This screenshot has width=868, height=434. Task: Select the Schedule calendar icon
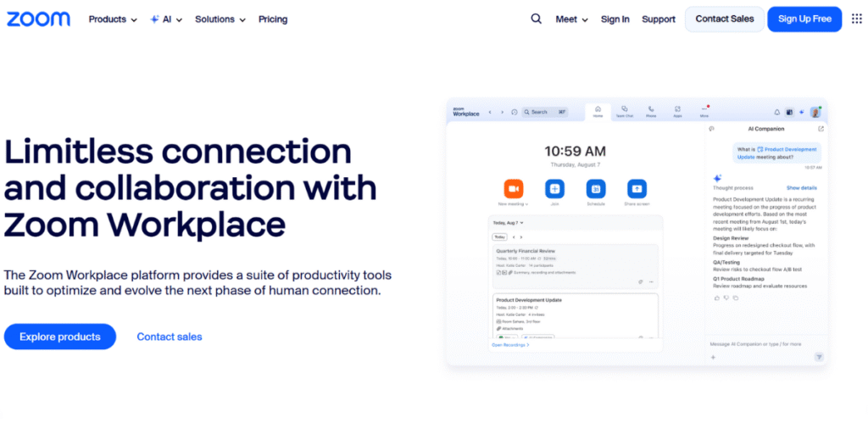pos(596,188)
